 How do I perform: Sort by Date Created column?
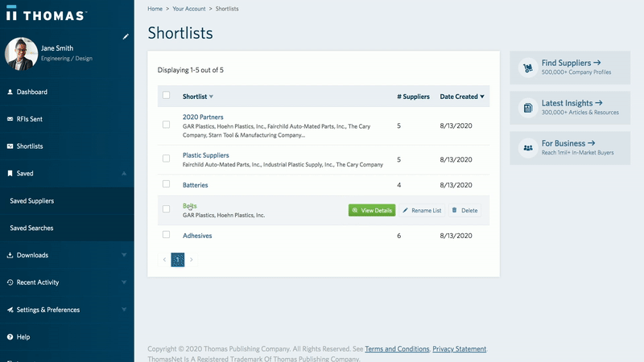pyautogui.click(x=462, y=97)
